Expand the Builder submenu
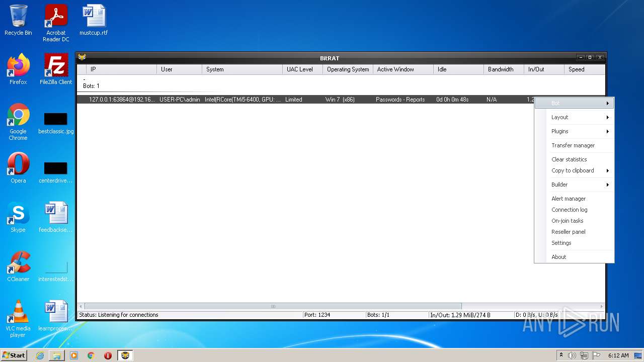 click(x=575, y=185)
